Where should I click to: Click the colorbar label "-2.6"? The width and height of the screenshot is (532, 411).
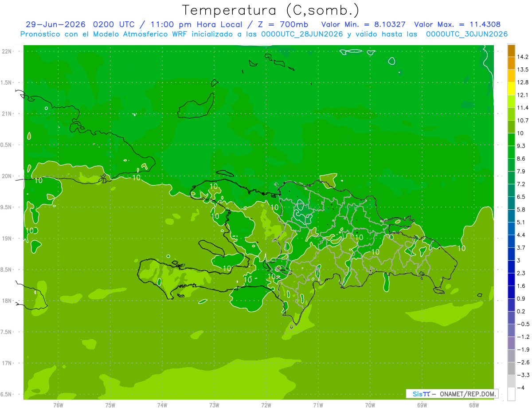click(x=523, y=362)
